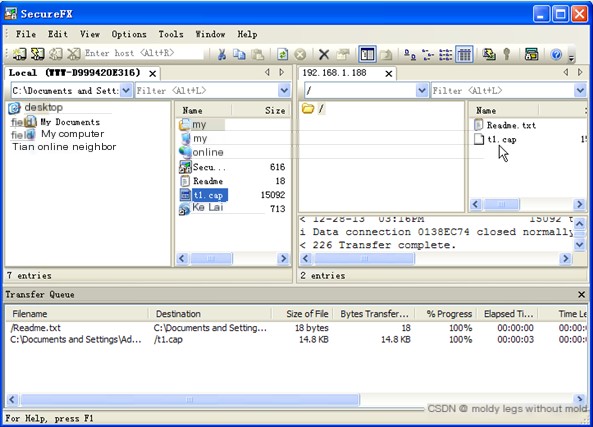Close the Transfer Queue panel
Viewport: 593px width, 427px height.
[581, 295]
